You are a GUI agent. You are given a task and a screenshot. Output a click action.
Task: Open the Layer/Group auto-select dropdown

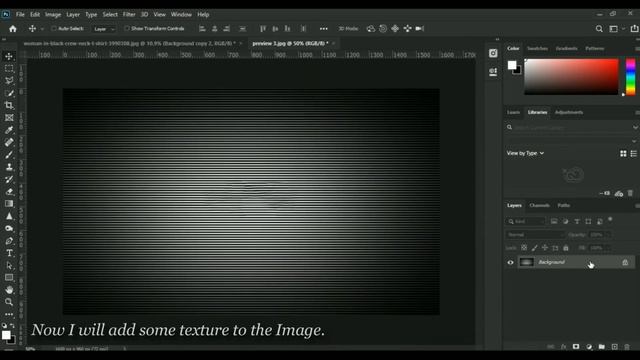click(x=104, y=29)
